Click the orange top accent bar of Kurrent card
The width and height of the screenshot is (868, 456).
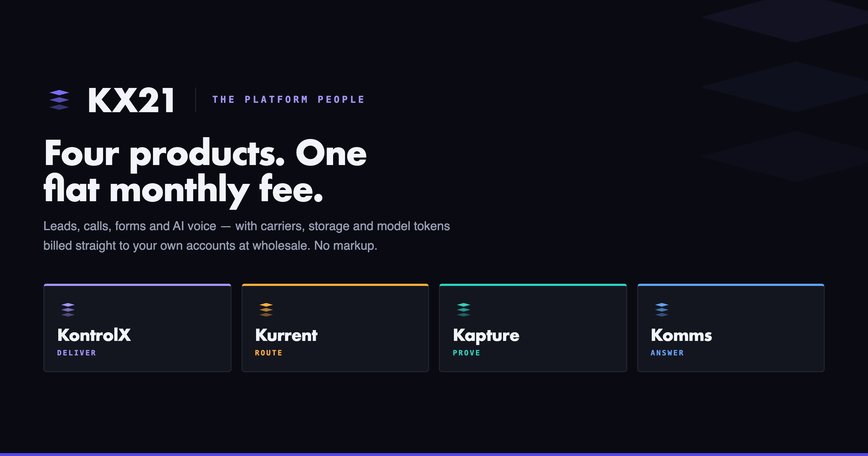[x=335, y=285]
